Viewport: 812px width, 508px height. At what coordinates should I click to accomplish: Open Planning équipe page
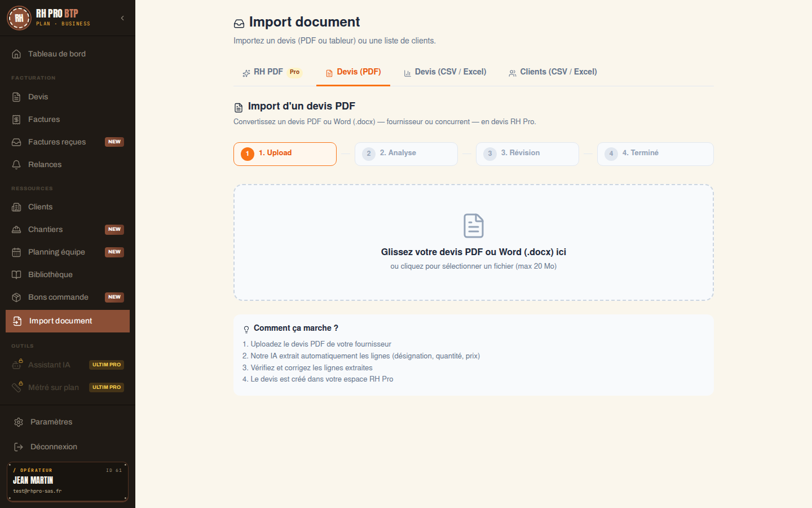(68, 252)
